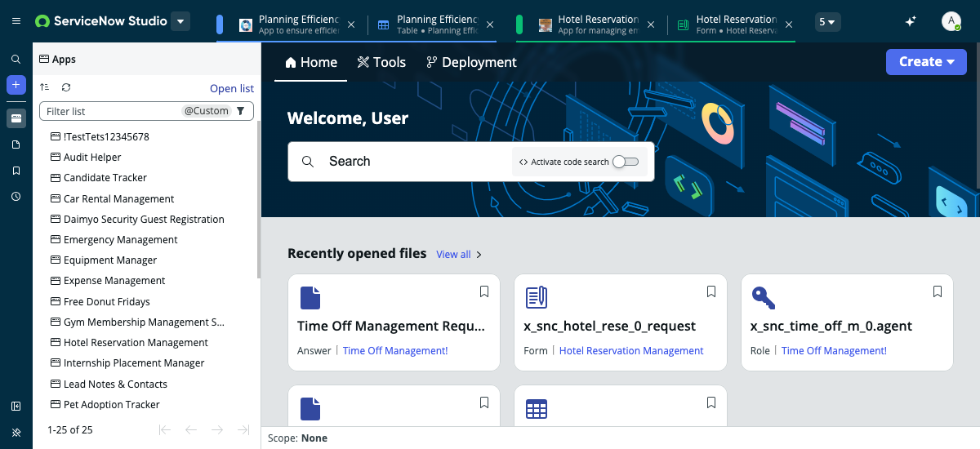
Task: Click the AI sparkle icon in header
Action: tap(911, 22)
